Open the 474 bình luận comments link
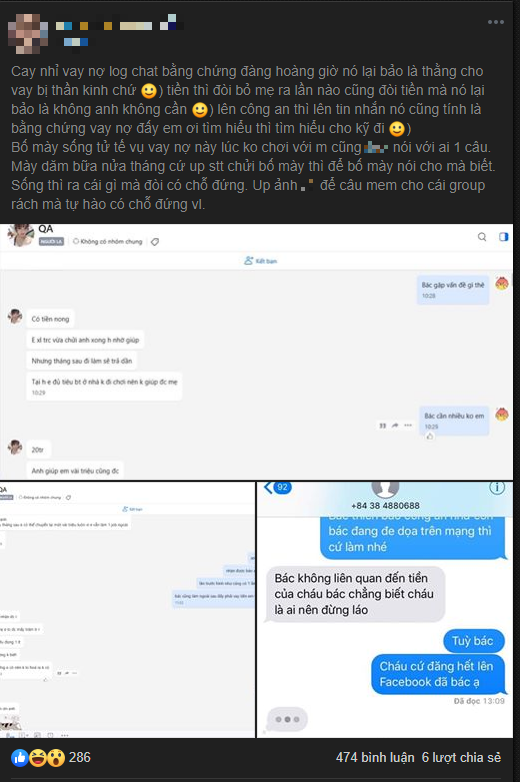 click(375, 758)
